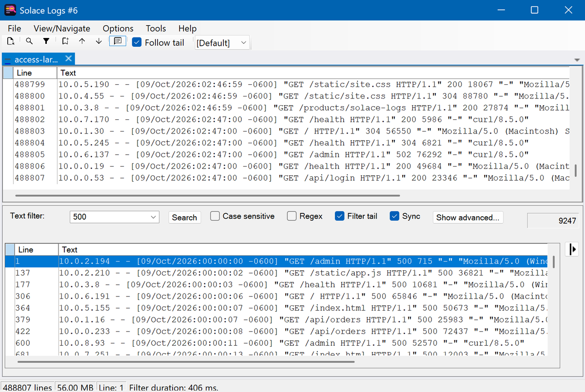Select filtered row for line 600
The image size is (585, 392).
tap(276, 343)
